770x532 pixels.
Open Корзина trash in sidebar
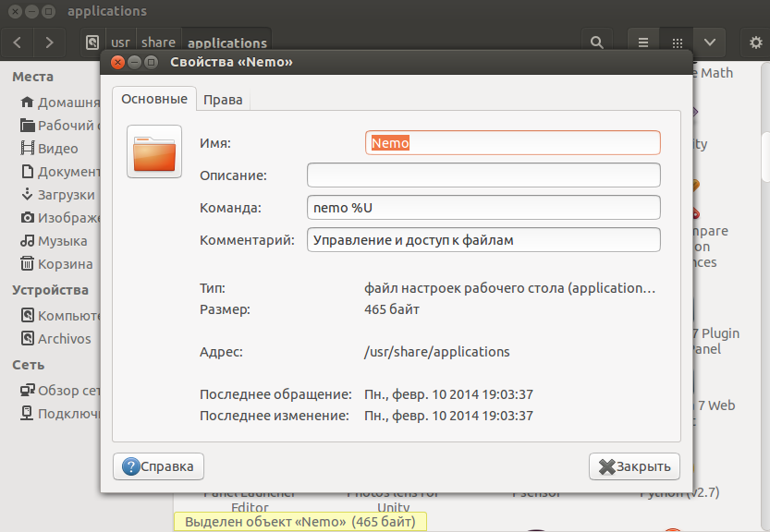(56, 263)
